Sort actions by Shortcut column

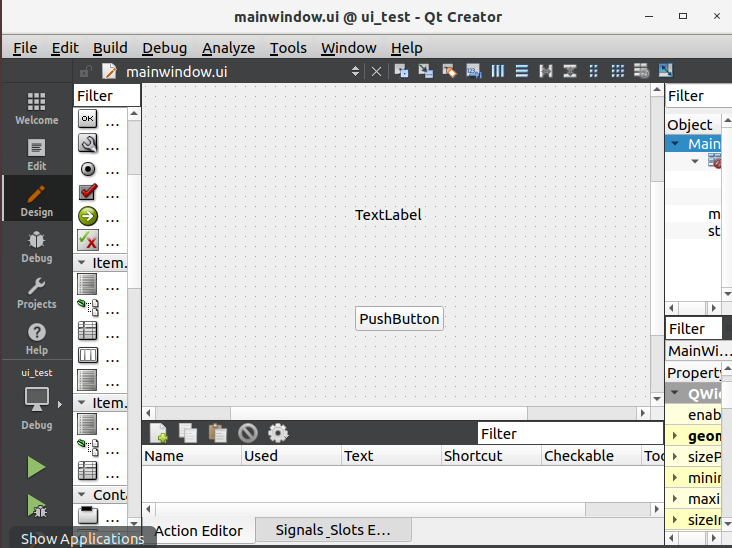pyautogui.click(x=492, y=456)
